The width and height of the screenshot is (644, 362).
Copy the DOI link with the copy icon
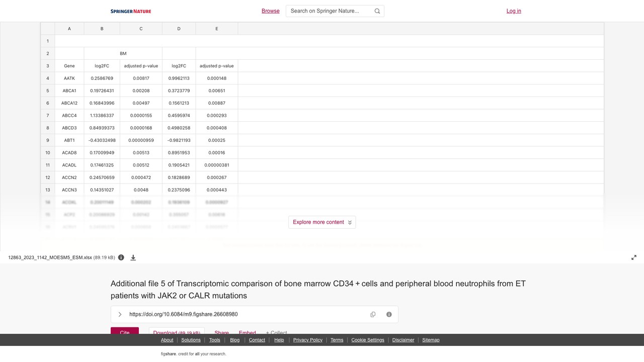pyautogui.click(x=373, y=314)
